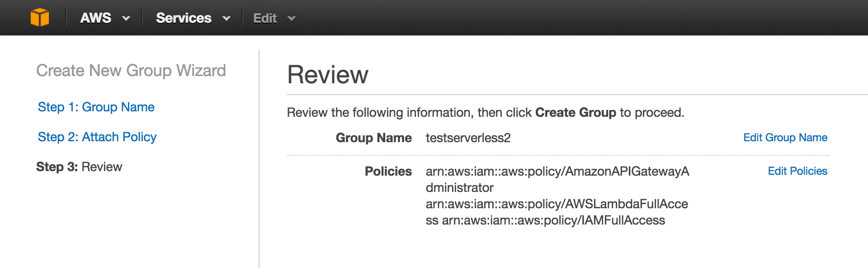Expand the Services dropdown arrow

[x=226, y=19]
